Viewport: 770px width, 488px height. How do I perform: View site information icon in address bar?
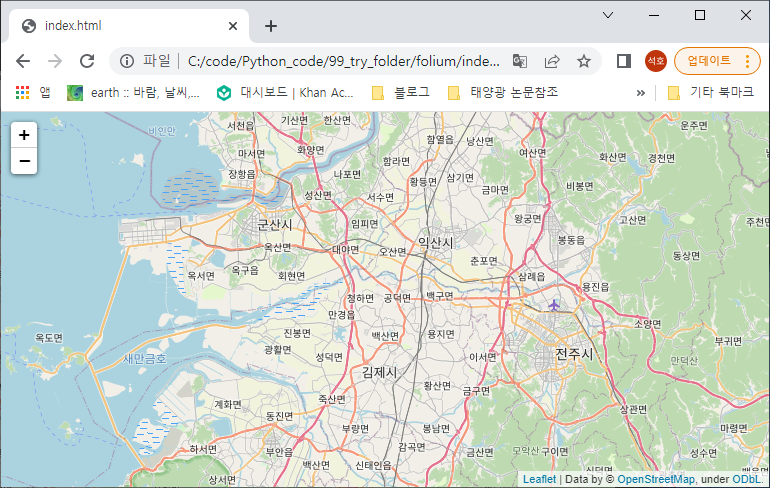(127, 61)
